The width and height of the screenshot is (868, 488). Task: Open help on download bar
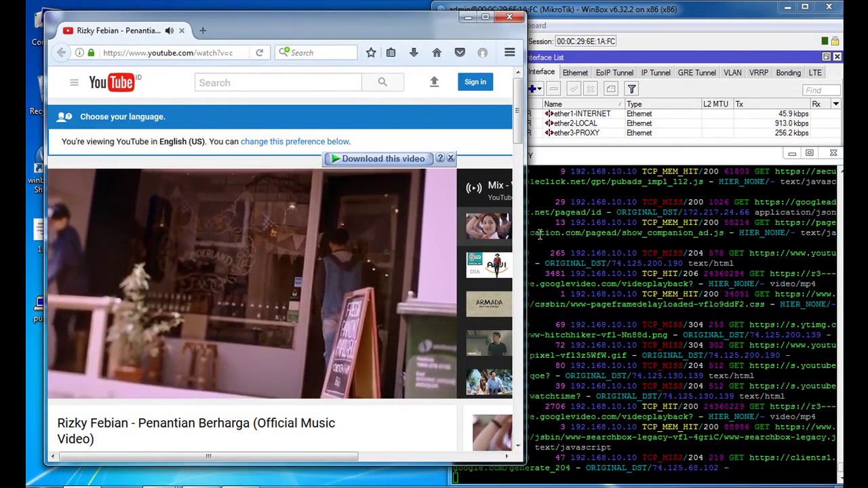click(x=440, y=158)
